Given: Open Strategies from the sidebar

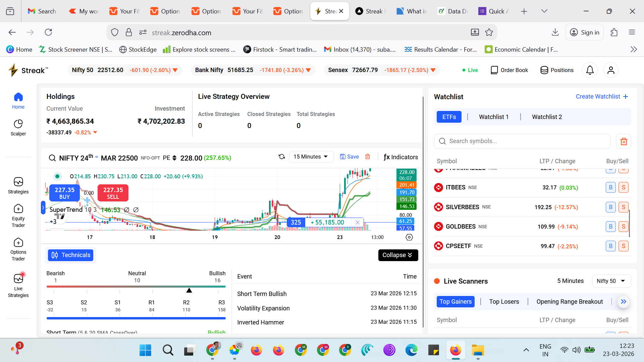Looking at the screenshot, I should click(x=18, y=185).
